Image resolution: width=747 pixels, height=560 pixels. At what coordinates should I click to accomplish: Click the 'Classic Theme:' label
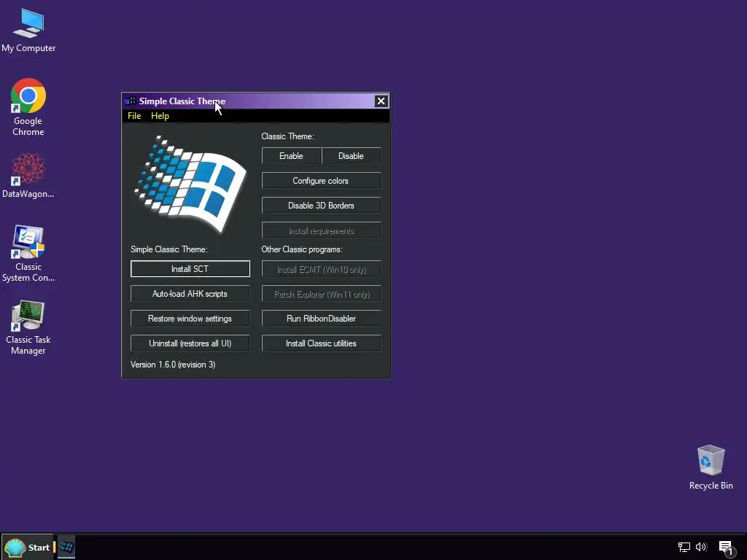pyautogui.click(x=287, y=136)
